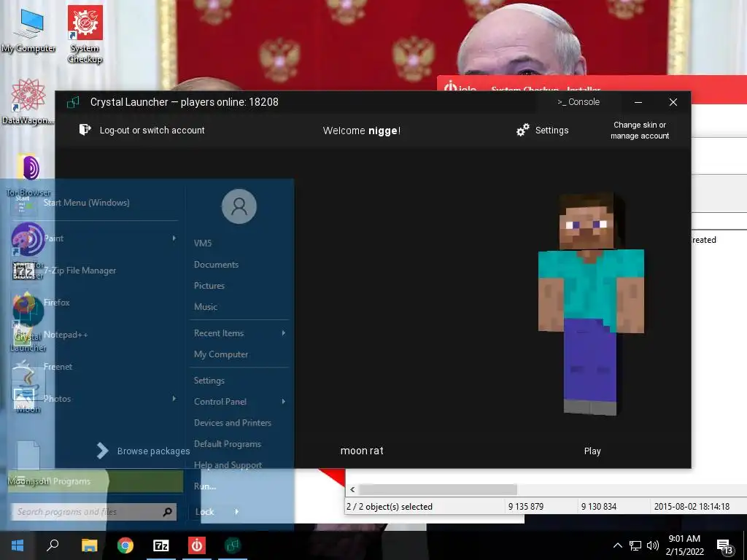Click the 7-Zip File Manager icon in Start menu
Image resolution: width=747 pixels, height=560 pixels.
click(x=24, y=271)
